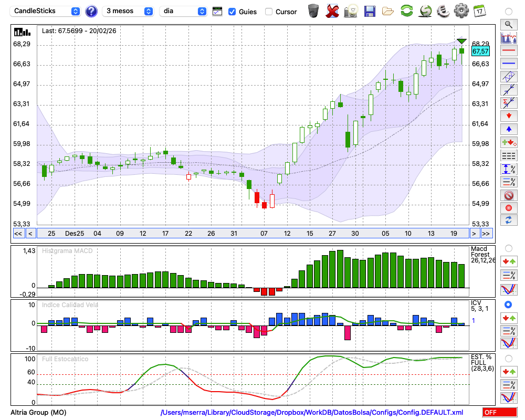Expand the 3 mesos period dropdown
The height and width of the screenshot is (420, 525).
pyautogui.click(x=128, y=11)
